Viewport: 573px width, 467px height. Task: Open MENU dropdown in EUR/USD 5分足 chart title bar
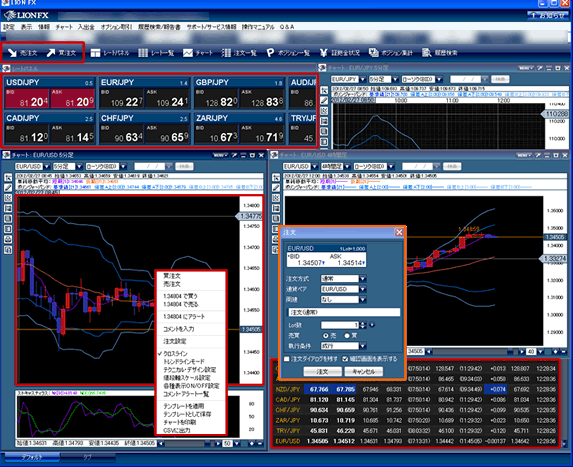pos(220,155)
